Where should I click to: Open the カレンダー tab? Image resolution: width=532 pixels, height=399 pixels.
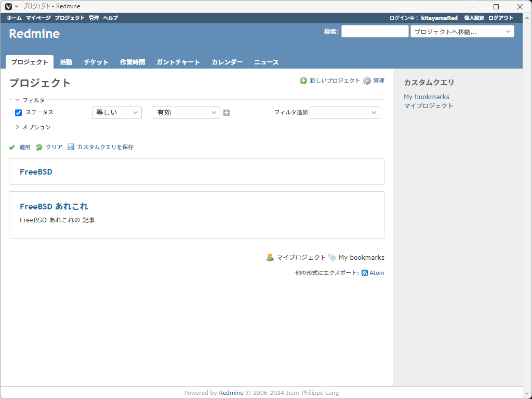click(227, 62)
